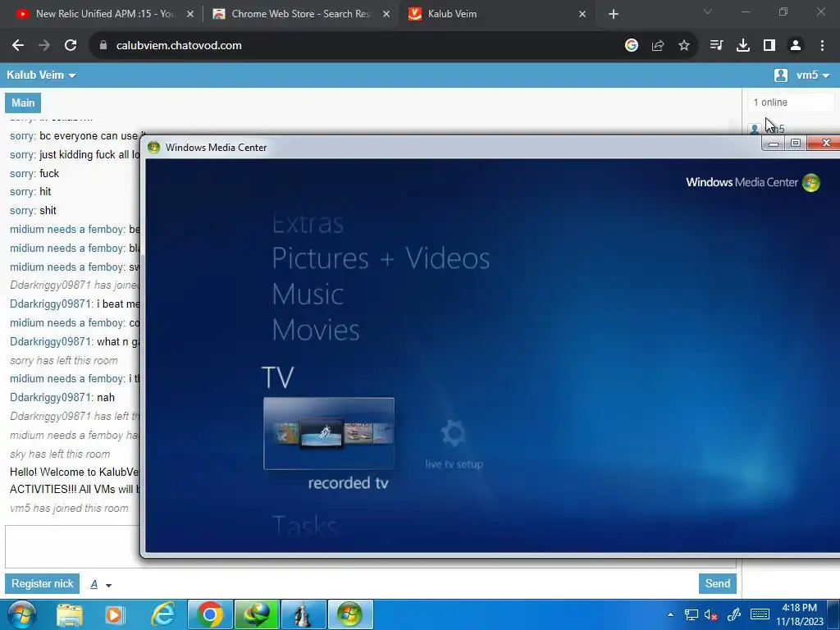The width and height of the screenshot is (840, 630).
Task: Click the muted volume tray icon
Action: pos(711,615)
